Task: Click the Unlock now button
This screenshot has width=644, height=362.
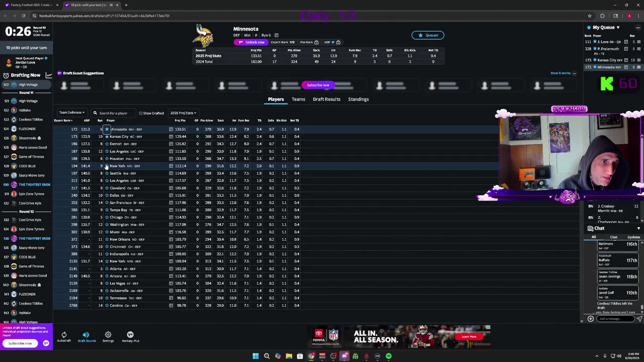Action: coord(252,42)
